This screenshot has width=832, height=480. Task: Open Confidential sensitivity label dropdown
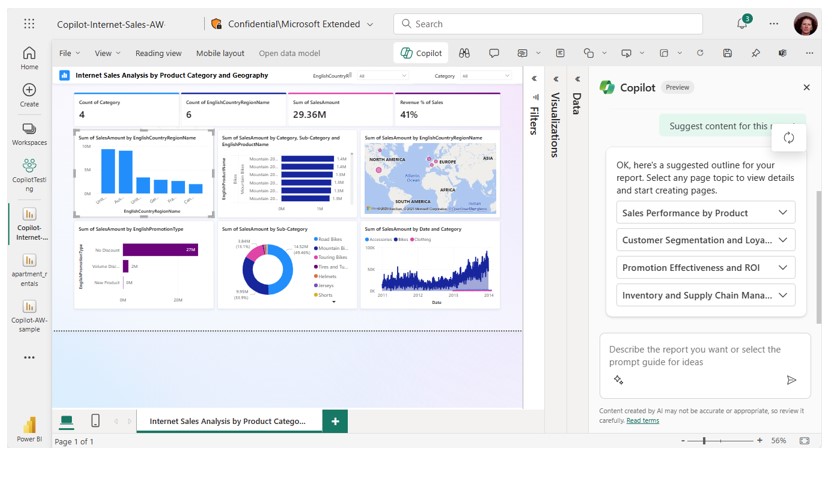pyautogui.click(x=370, y=24)
